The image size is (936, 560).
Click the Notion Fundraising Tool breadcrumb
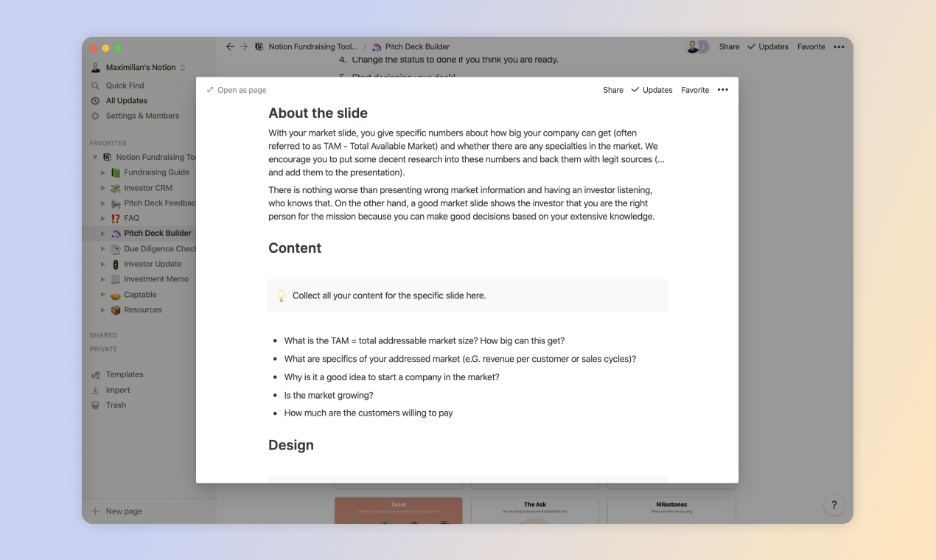point(306,46)
